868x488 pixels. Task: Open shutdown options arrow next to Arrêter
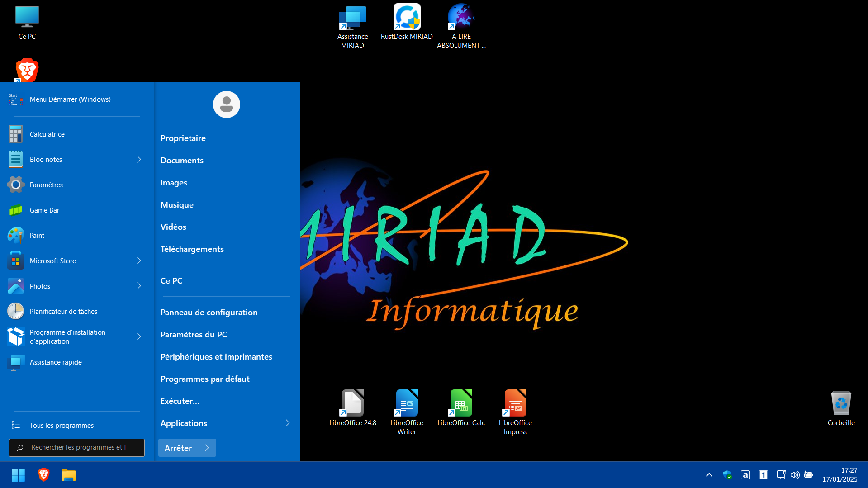click(x=207, y=448)
